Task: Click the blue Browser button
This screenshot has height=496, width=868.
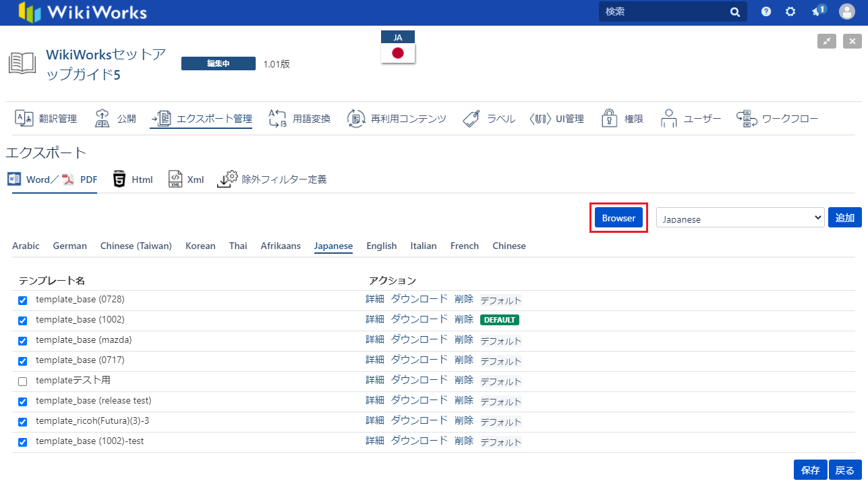Action: [618, 218]
